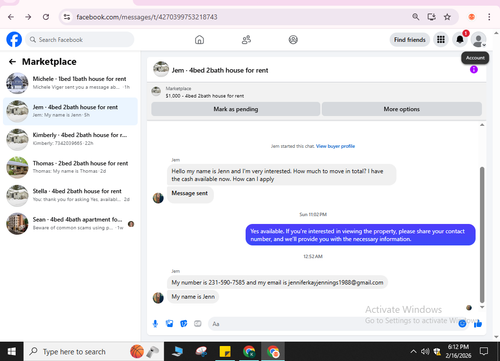Image resolution: width=500 pixels, height=361 pixels.
Task: Bookmark this page with the star
Action: [447, 17]
